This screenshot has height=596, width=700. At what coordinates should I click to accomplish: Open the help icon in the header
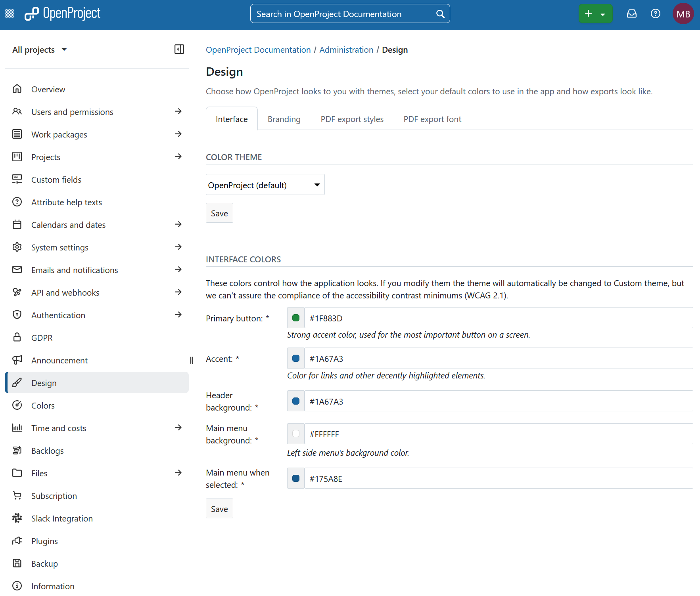[x=655, y=13]
